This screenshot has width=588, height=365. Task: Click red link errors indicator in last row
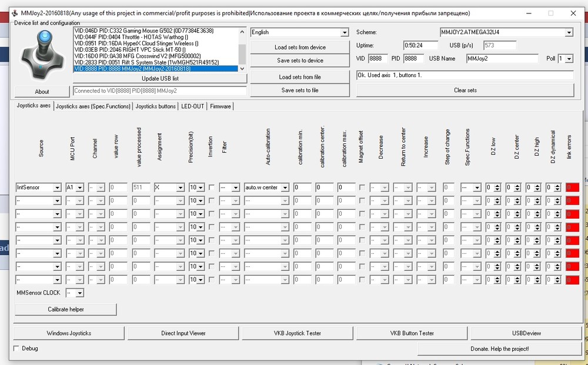pyautogui.click(x=572, y=280)
